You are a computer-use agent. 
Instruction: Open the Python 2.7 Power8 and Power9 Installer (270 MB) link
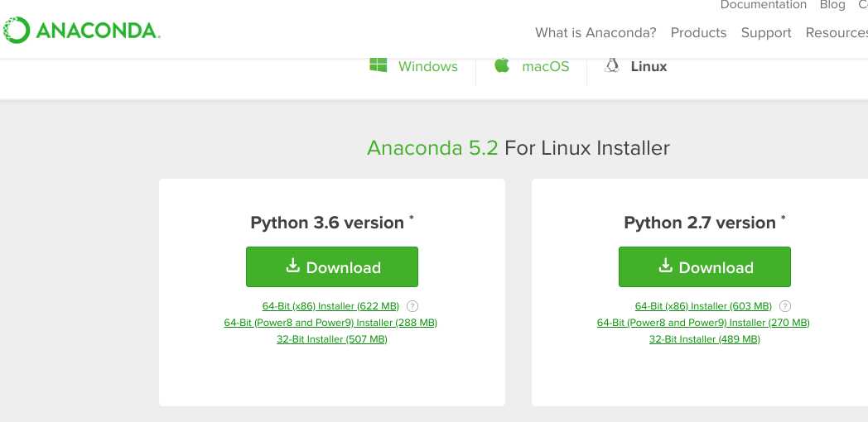[703, 323]
